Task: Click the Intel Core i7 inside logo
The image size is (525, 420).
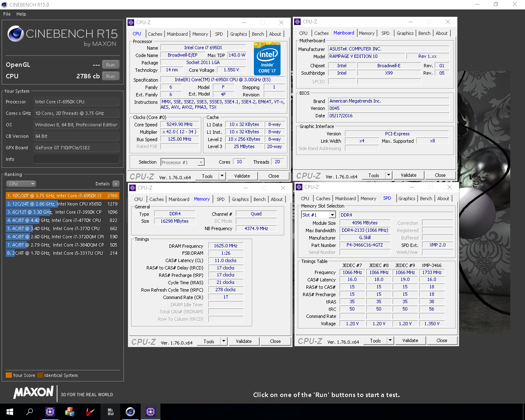Action: pyautogui.click(x=267, y=59)
